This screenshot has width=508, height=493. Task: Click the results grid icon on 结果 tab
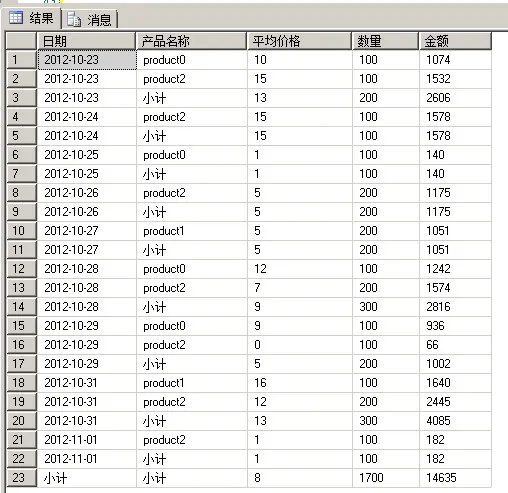(x=16, y=18)
